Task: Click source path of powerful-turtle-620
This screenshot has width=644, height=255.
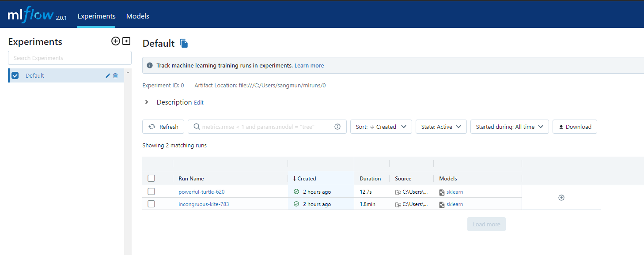Action: [415, 192]
